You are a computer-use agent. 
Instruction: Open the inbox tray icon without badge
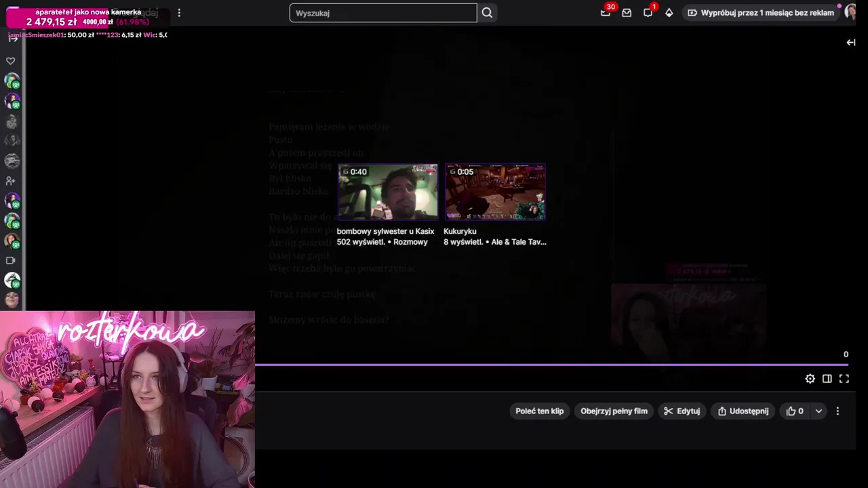click(627, 13)
